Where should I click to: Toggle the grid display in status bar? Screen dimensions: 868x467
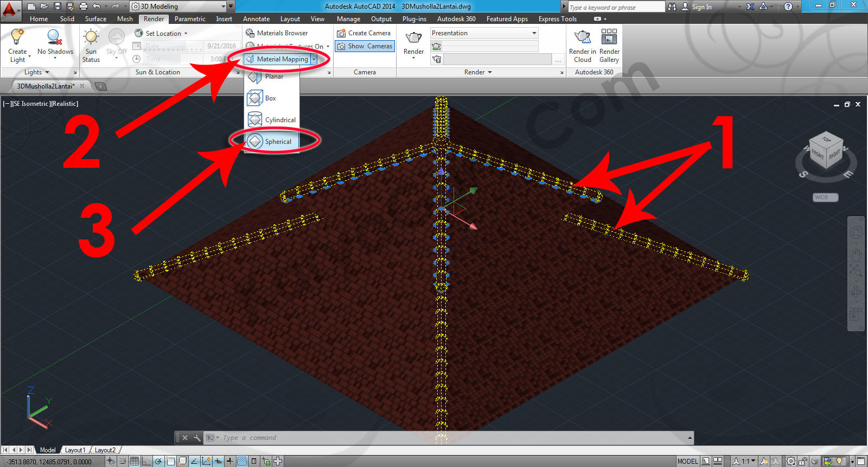pos(135,461)
